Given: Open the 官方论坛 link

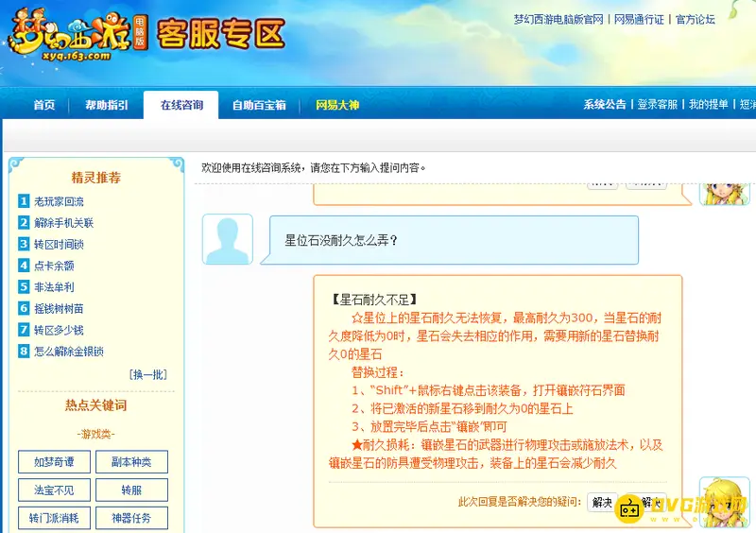Looking at the screenshot, I should pos(696,19).
